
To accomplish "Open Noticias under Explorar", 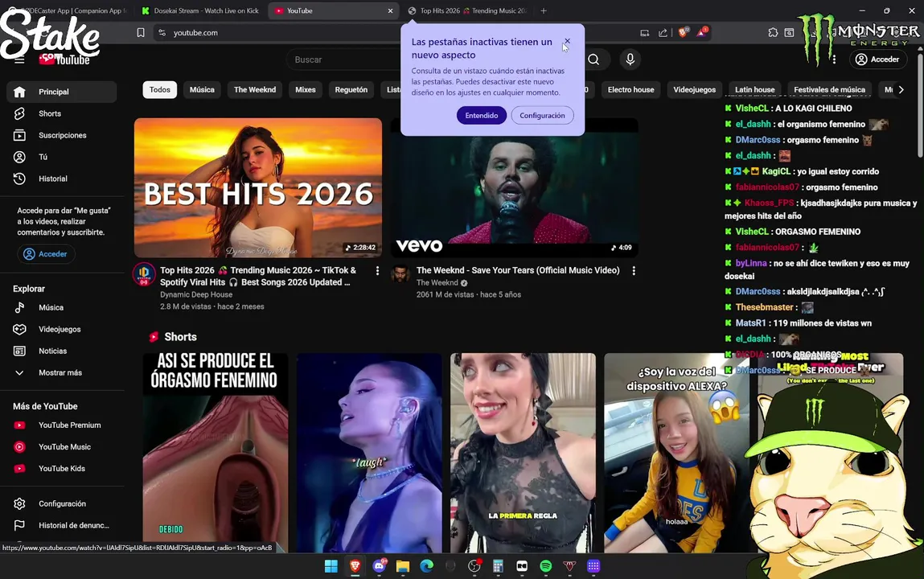I will tap(61, 351).
